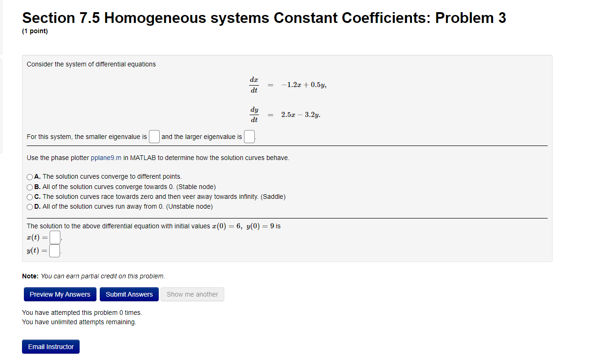Click the Submit Answers button
The image size is (605, 364).
click(129, 294)
